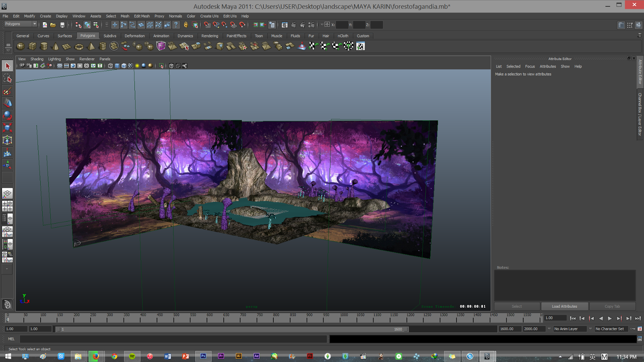The width and height of the screenshot is (644, 362).
Task: Click the Render current frame clapboard icon
Action: (x=293, y=25)
